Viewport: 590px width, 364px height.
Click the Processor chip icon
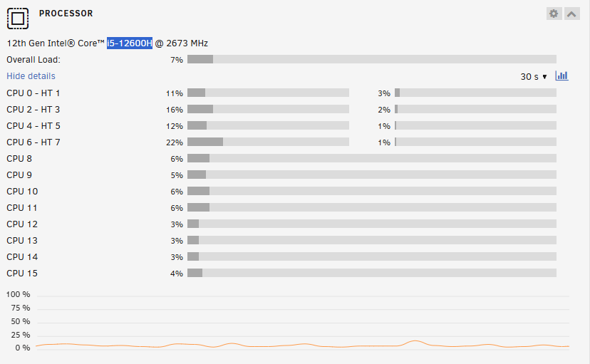(x=19, y=17)
